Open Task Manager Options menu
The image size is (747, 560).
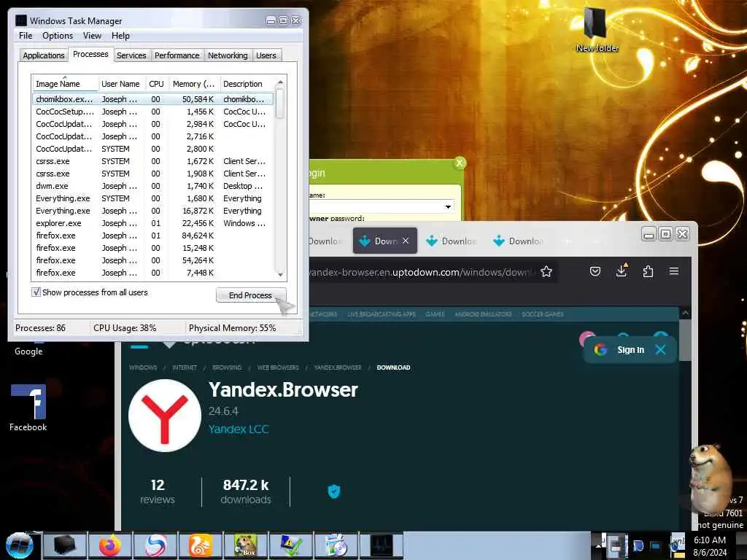tap(58, 36)
